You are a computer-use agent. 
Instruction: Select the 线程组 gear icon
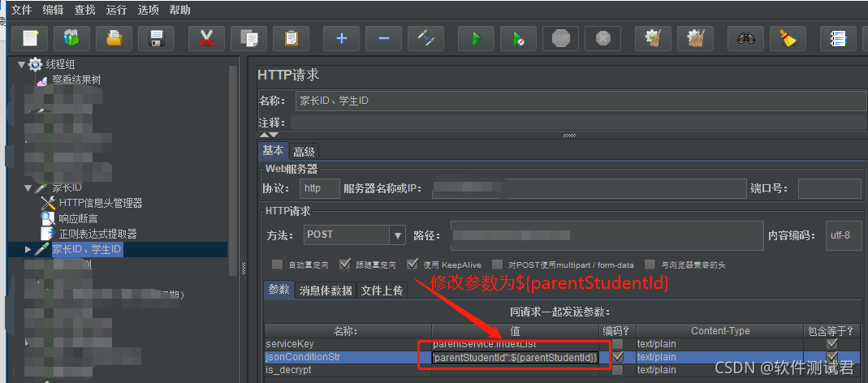(x=36, y=65)
